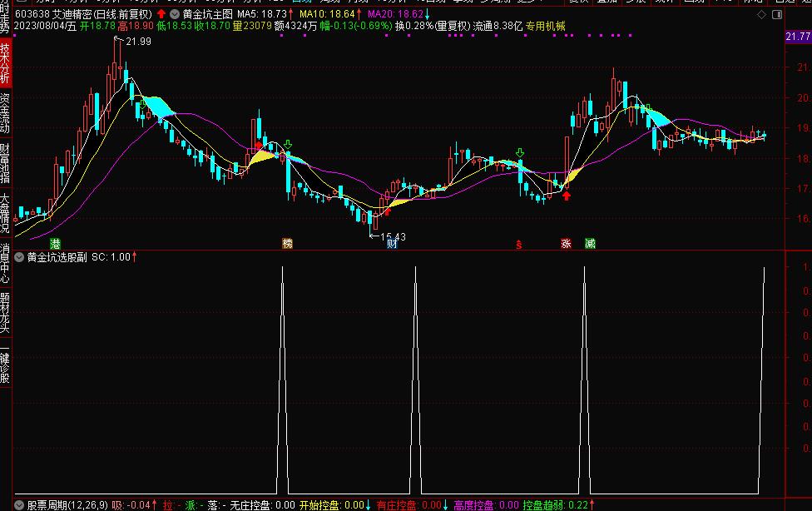Click the red diamond signal on the yellow band left of 榜
Viewport: 812px width, 511px height.
coord(259,146)
